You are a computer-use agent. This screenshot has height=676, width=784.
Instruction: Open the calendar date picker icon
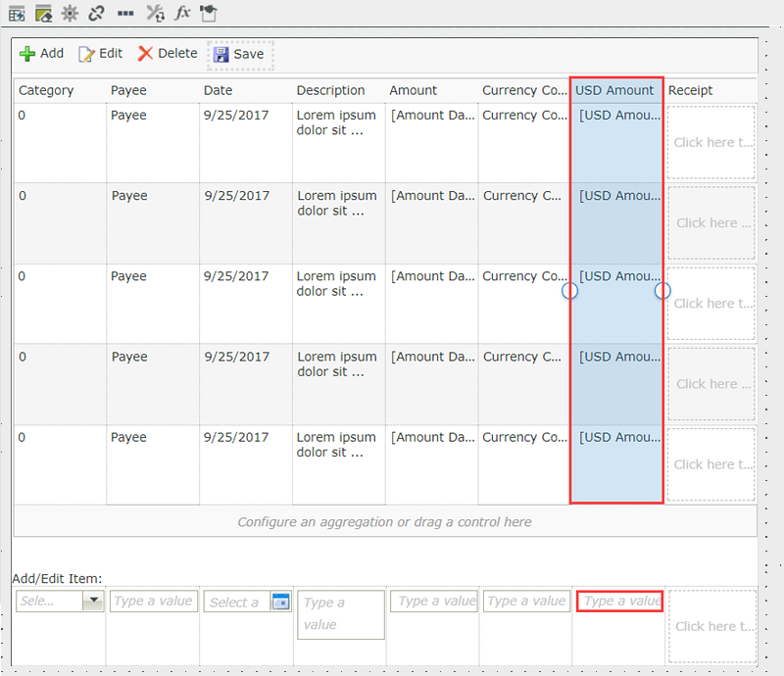coord(279,602)
